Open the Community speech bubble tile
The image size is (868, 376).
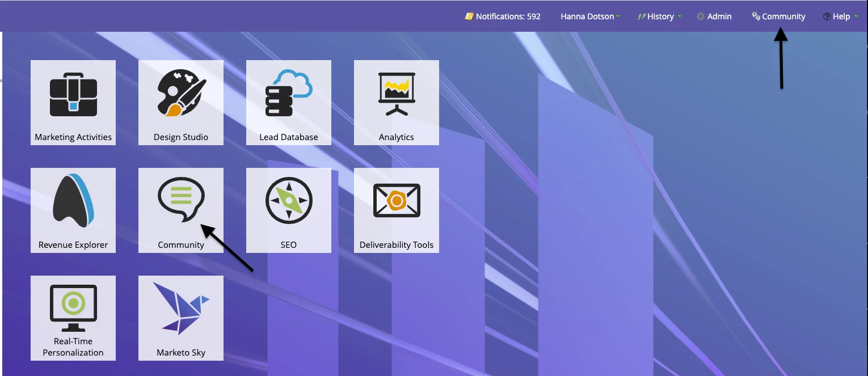click(x=181, y=210)
